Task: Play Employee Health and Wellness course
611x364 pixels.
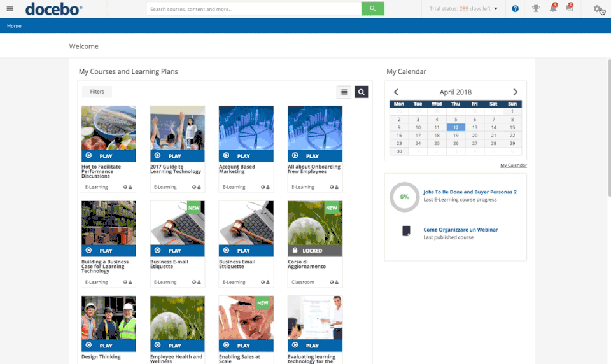Action: [x=178, y=346]
